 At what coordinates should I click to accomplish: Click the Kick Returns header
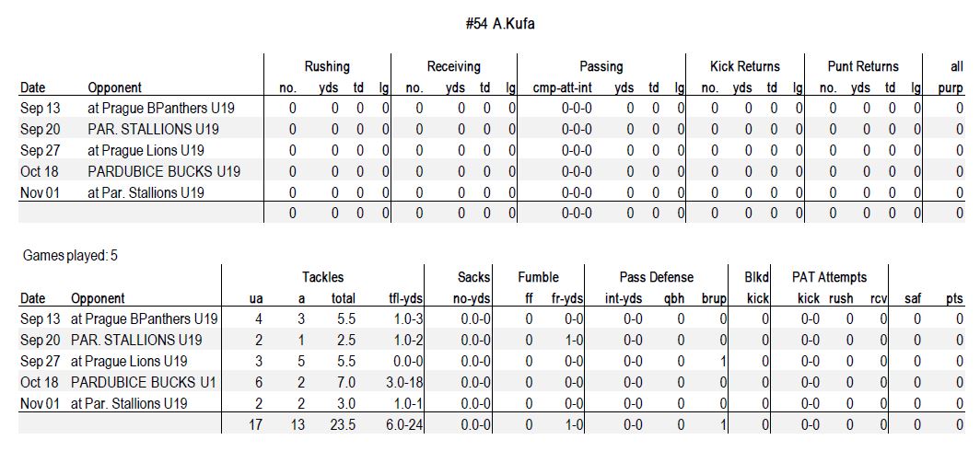(x=745, y=66)
